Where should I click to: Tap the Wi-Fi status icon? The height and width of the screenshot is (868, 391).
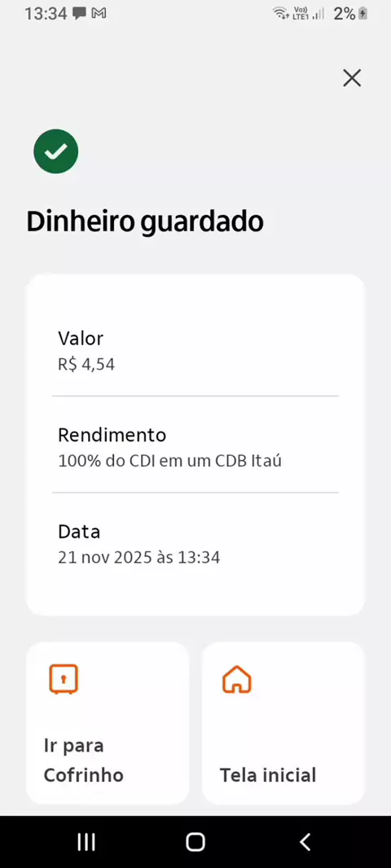(281, 13)
